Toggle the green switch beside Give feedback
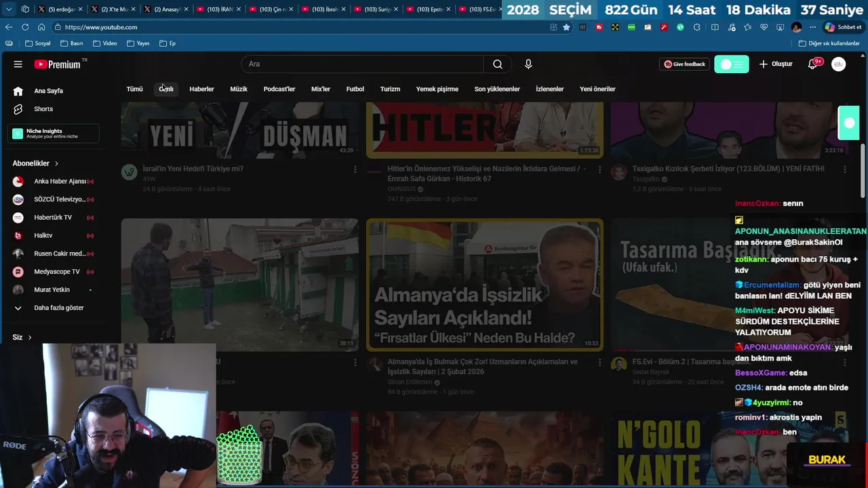 click(732, 64)
